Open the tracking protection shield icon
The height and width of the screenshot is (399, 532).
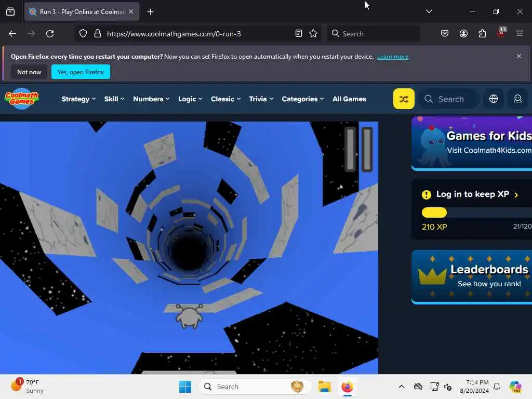pos(83,34)
